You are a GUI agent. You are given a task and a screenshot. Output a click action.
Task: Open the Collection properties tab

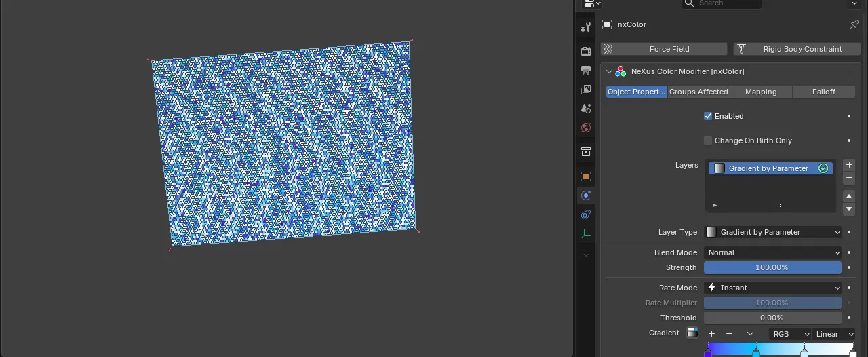(586, 151)
